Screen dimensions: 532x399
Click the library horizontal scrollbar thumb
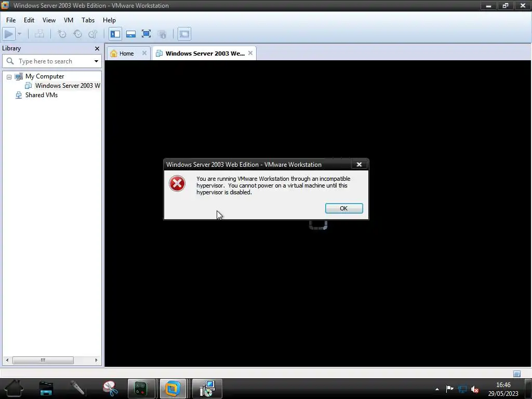43,360
